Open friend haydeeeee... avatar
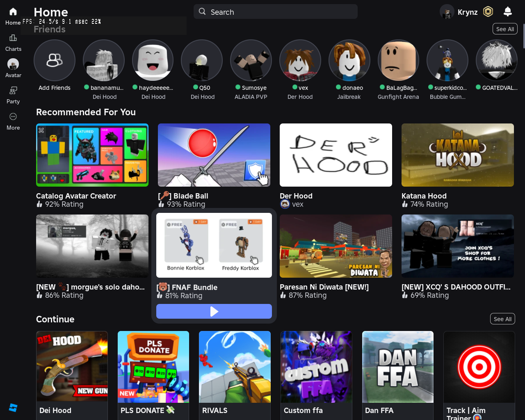Screen dimensions: 525x420 point(153,60)
